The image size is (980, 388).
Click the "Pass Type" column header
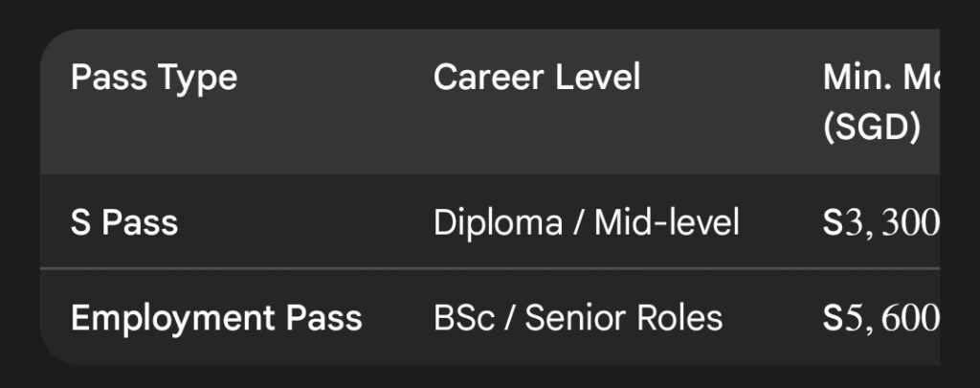(154, 79)
